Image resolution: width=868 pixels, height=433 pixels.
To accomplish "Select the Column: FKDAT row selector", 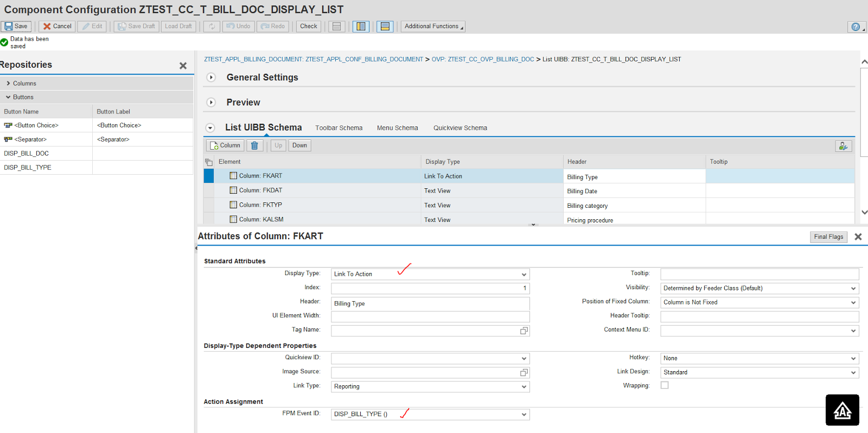I will [x=209, y=190].
